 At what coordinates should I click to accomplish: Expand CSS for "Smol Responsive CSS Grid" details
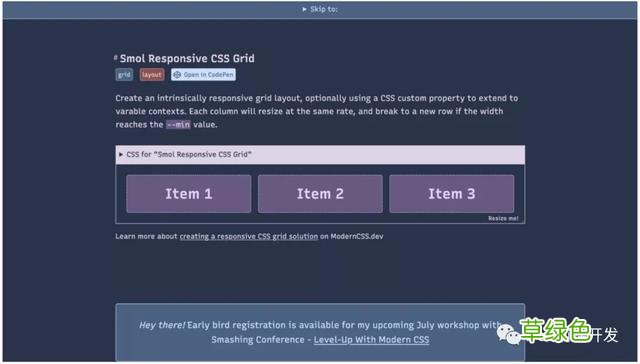(x=320, y=155)
